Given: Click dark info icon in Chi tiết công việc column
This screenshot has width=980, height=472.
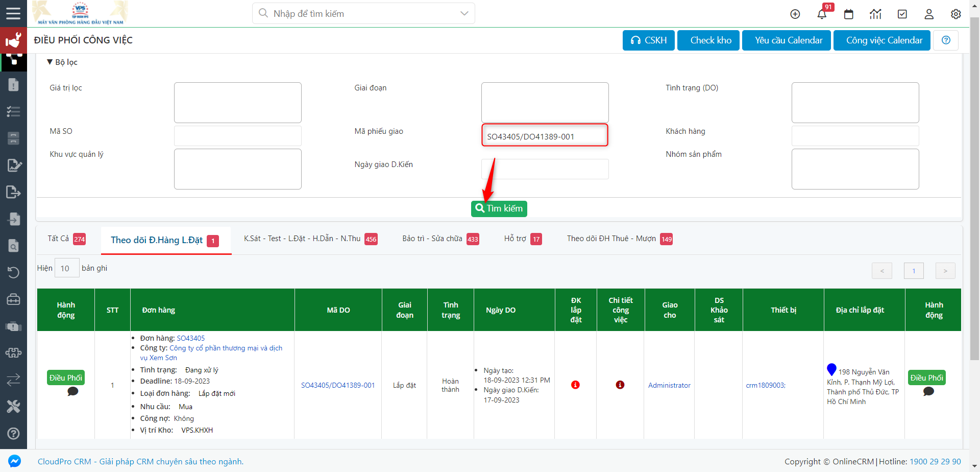Looking at the screenshot, I should (620, 385).
